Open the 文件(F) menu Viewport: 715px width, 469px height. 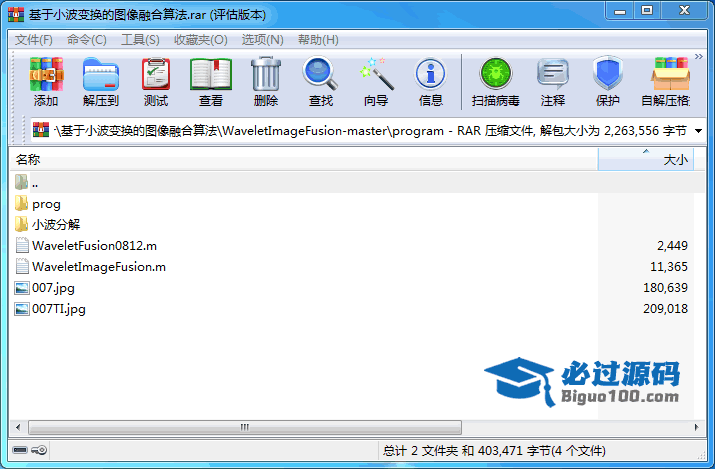tap(34, 40)
